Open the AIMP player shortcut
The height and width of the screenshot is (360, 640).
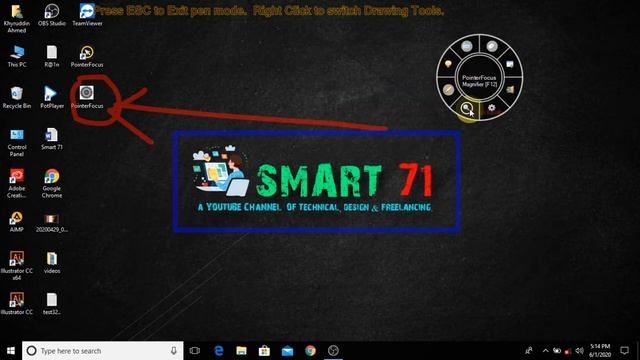(x=17, y=222)
